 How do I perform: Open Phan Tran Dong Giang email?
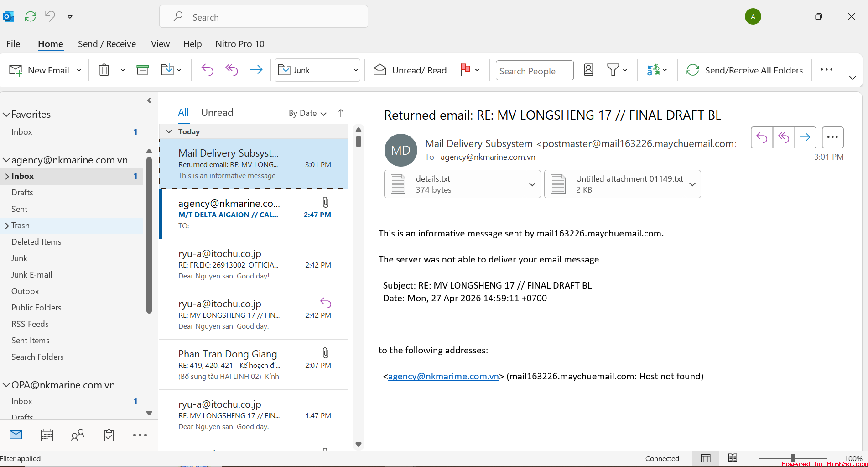click(254, 365)
